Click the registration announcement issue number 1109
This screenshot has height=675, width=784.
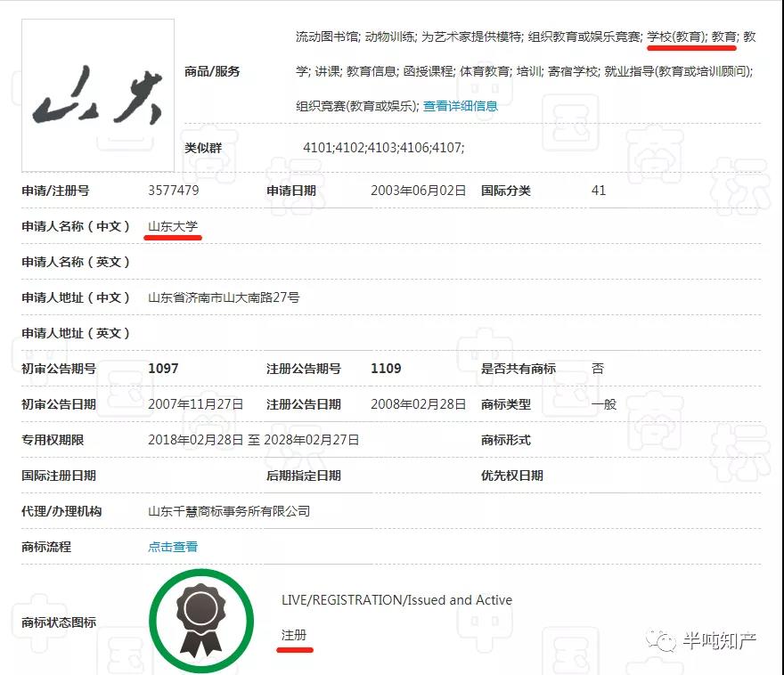(x=386, y=369)
